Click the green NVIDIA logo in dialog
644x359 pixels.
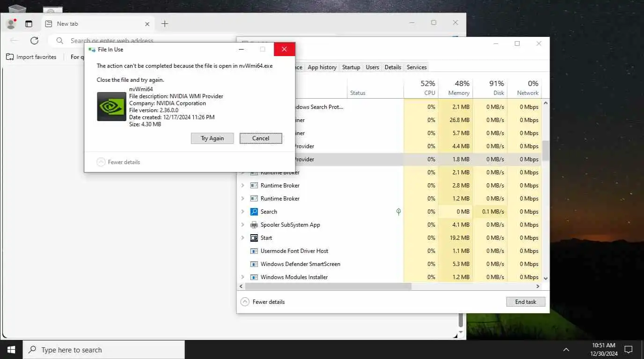coord(111,107)
